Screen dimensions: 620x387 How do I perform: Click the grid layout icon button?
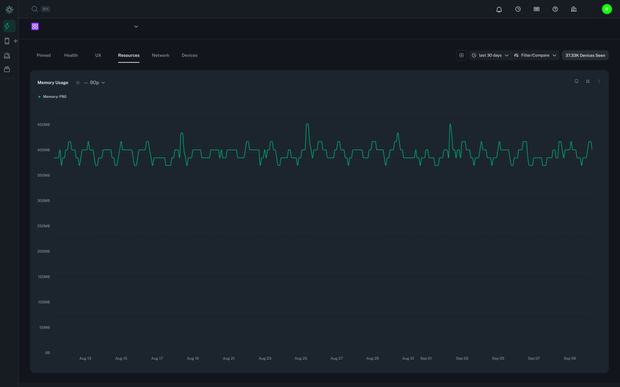point(461,55)
